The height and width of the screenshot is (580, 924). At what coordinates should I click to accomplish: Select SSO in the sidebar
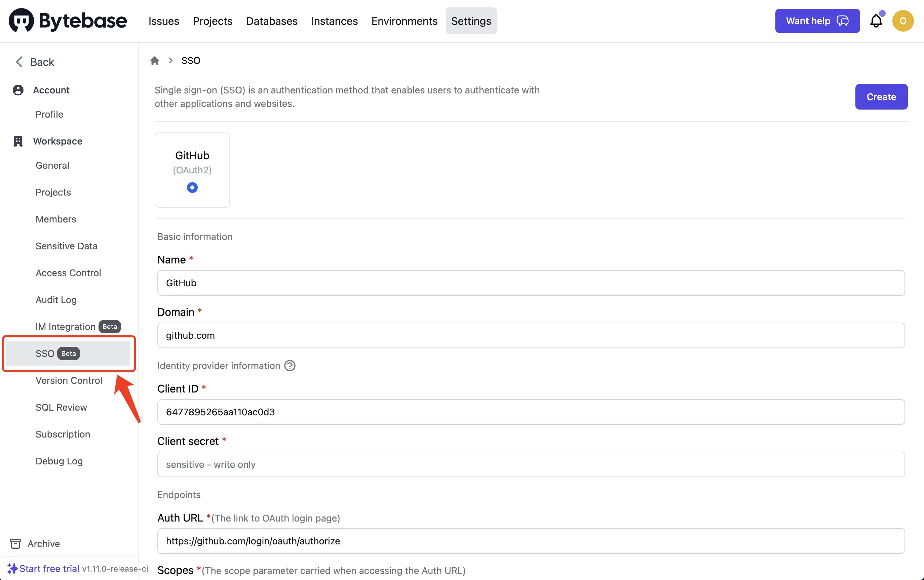click(68, 353)
